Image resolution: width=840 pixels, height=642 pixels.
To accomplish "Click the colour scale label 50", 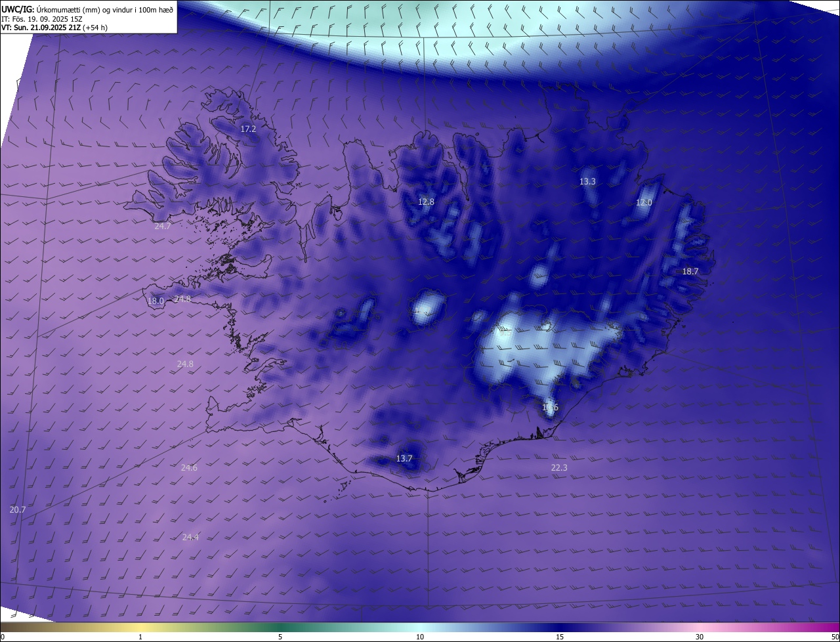I will click(x=835, y=637).
